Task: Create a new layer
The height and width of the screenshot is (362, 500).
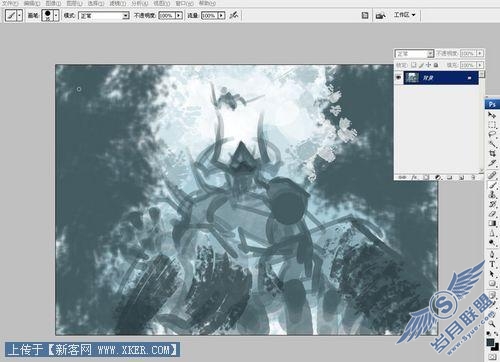Action: click(461, 177)
